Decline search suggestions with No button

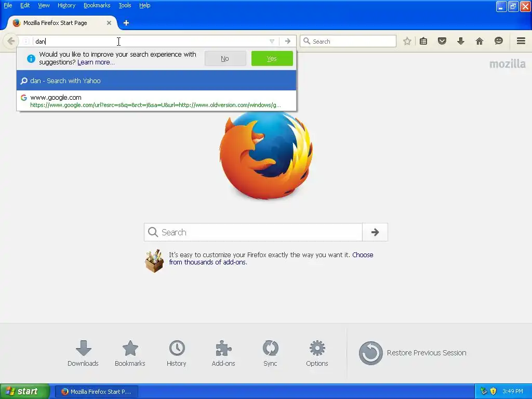pyautogui.click(x=225, y=59)
